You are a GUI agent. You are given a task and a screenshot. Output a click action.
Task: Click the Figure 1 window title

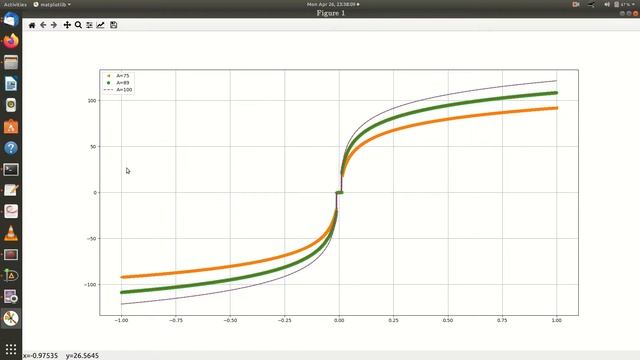click(331, 13)
